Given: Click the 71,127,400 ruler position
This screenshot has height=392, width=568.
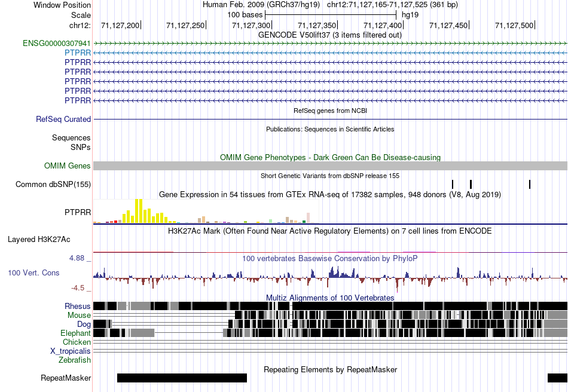Looking at the screenshot, I should [383, 25].
